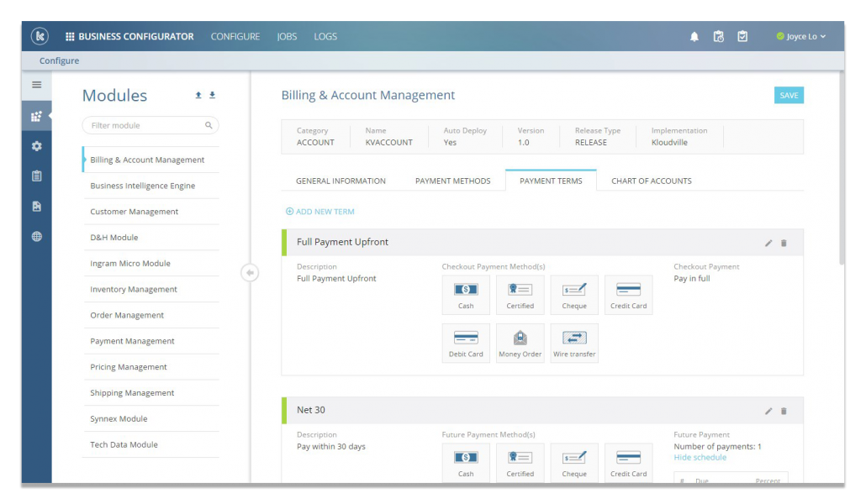Image resolution: width=866 pixels, height=504 pixels.
Task: Open the clipboard check icon in header
Action: click(x=743, y=36)
